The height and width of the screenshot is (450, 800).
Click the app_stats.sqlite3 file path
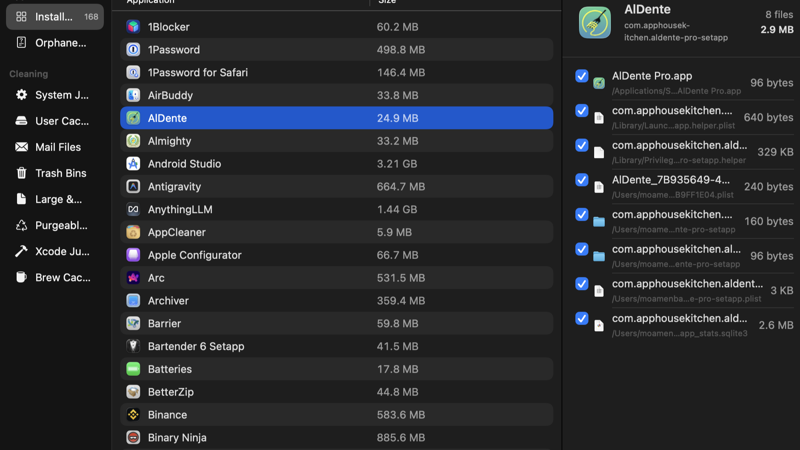(x=680, y=333)
